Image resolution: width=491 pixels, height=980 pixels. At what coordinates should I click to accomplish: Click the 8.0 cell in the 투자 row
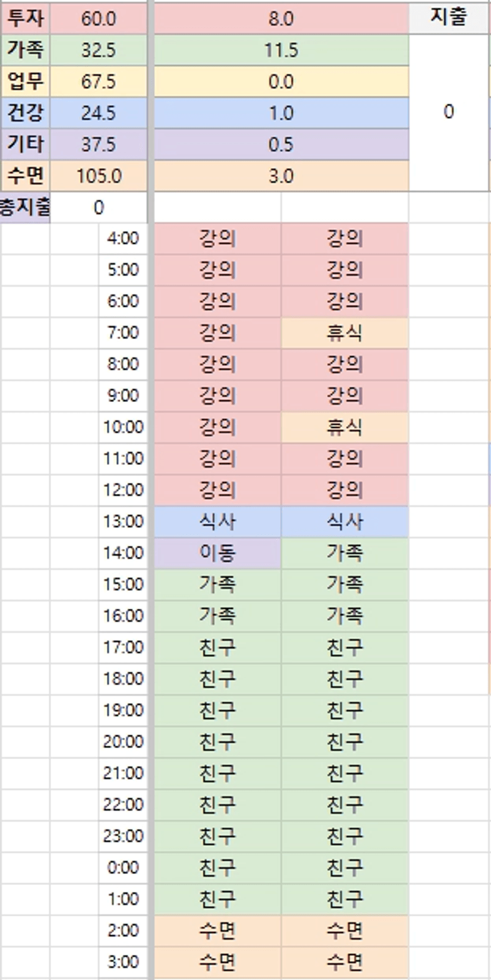point(281,18)
